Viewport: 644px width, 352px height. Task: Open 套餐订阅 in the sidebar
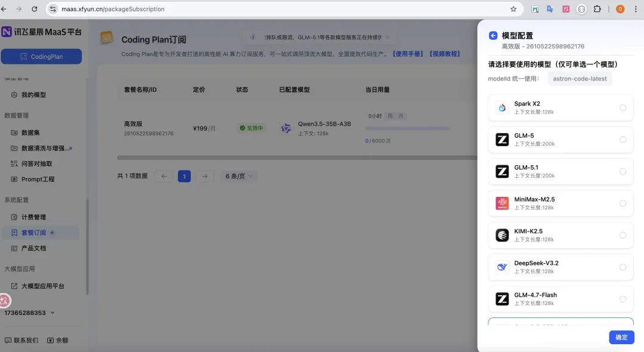point(41,233)
